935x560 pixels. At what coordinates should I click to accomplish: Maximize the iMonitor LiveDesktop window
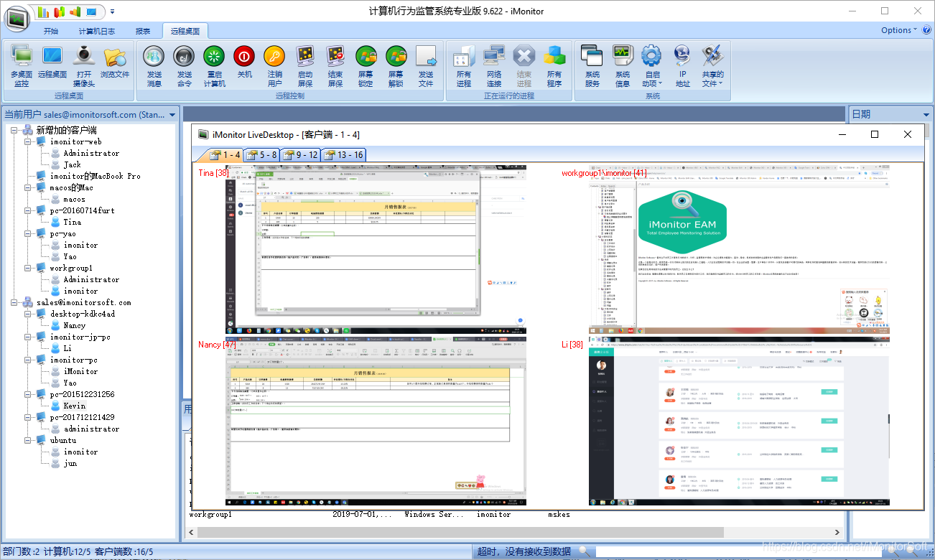coord(875,134)
